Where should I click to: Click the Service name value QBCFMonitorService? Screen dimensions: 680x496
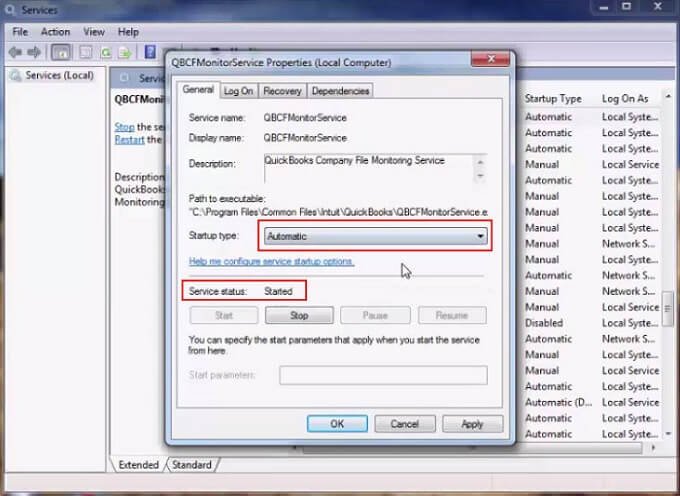pos(305,118)
